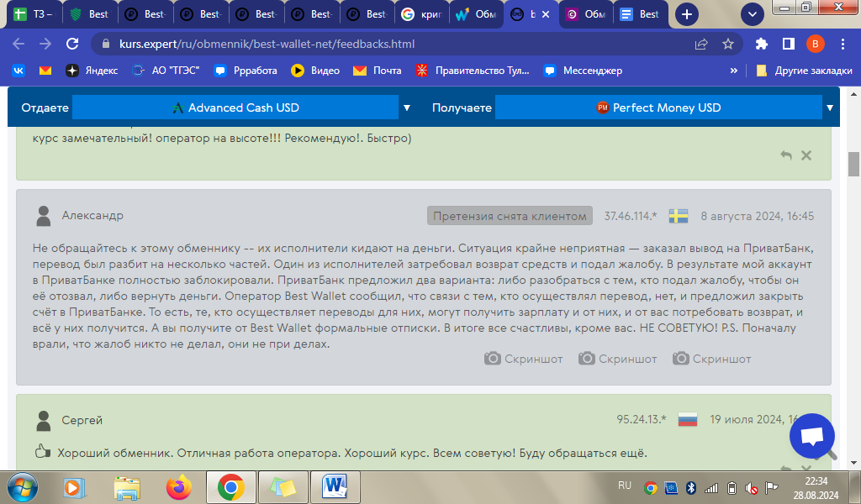Click the taskbar clock 22:34

pyautogui.click(x=816, y=481)
